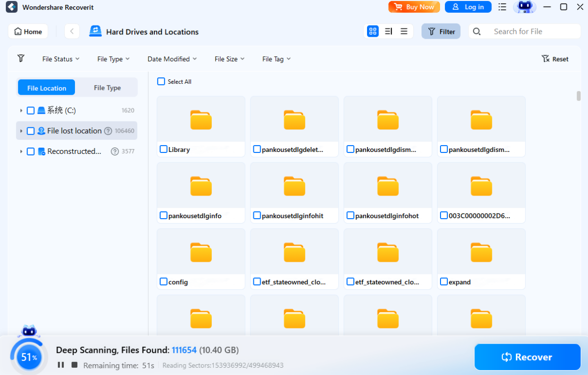Image resolution: width=588 pixels, height=375 pixels.
Task: Click the filter funnel icon on the left
Action: coord(21,58)
